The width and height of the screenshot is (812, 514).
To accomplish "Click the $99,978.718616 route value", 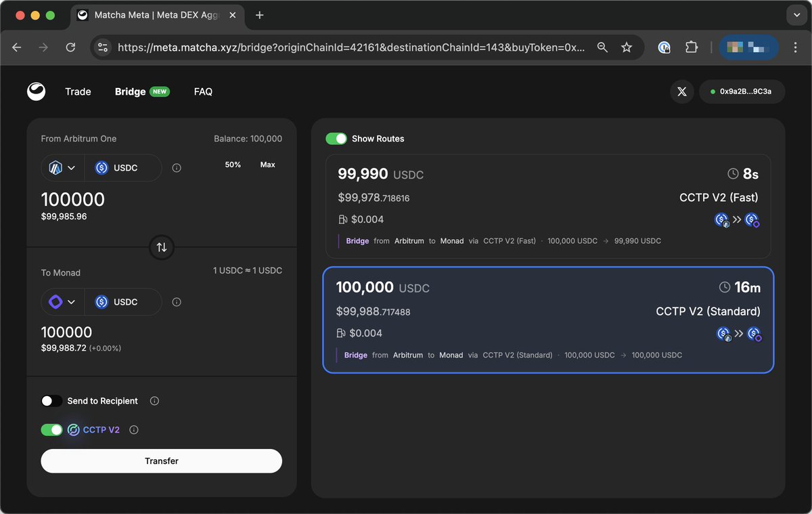I will coord(374,198).
